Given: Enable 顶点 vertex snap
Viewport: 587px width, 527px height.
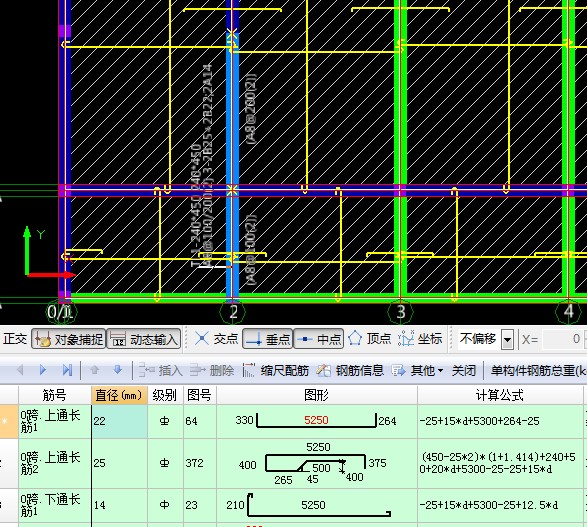Looking at the screenshot, I should coord(369,339).
